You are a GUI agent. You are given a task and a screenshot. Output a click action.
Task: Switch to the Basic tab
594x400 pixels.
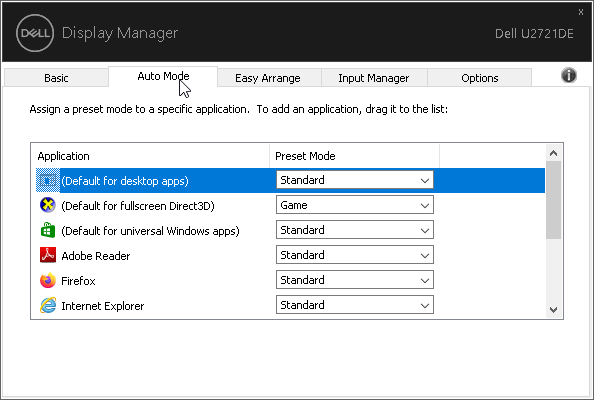tap(56, 78)
